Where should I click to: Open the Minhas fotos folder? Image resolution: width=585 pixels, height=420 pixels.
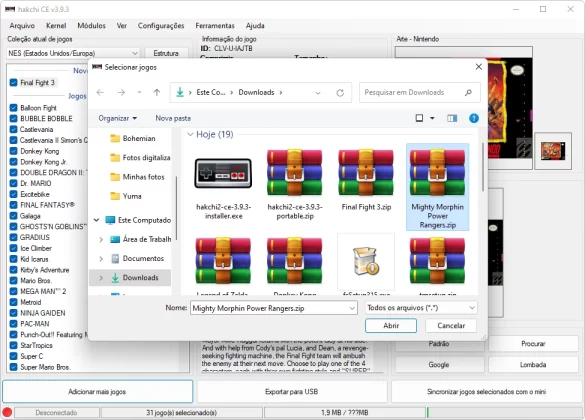tap(137, 177)
